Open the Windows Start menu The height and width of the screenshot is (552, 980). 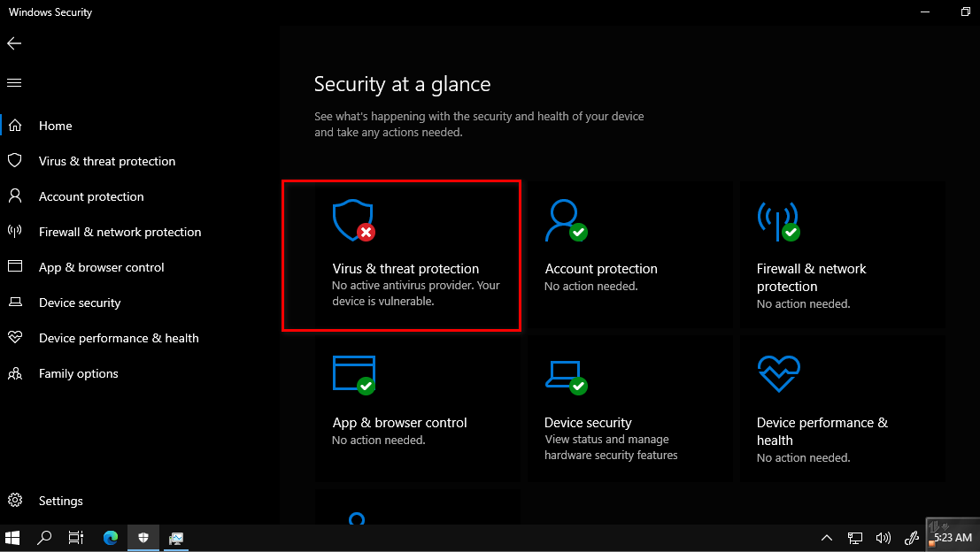[12, 538]
